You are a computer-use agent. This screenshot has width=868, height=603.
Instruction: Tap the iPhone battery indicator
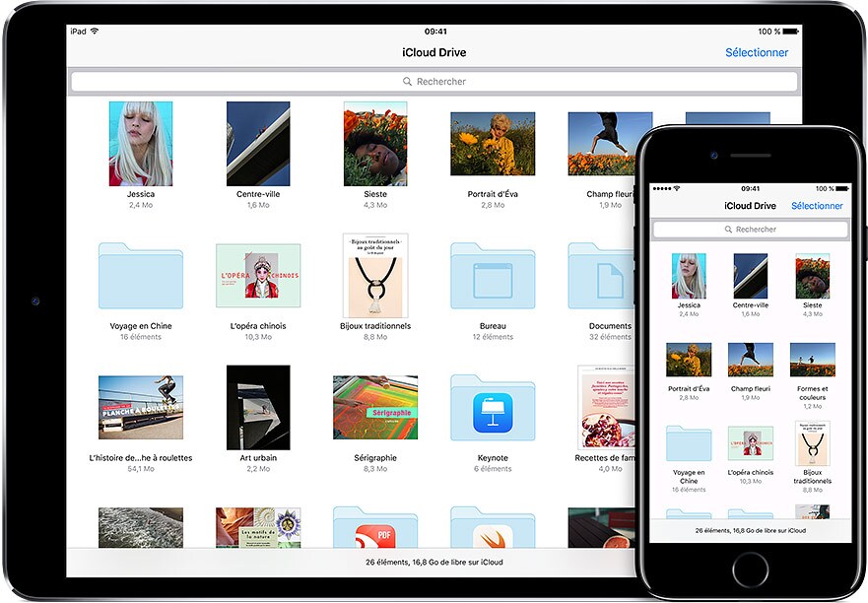tap(842, 189)
